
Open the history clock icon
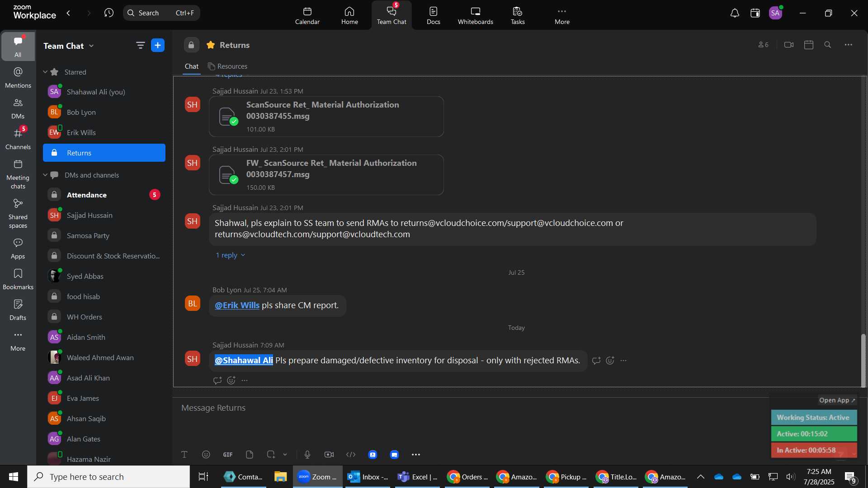coord(108,13)
